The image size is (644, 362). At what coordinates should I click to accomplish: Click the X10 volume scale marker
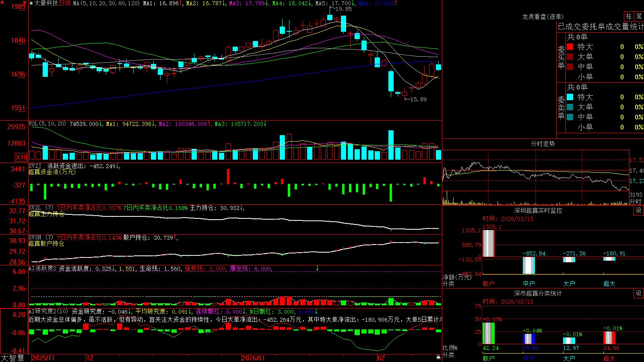pos(21,157)
